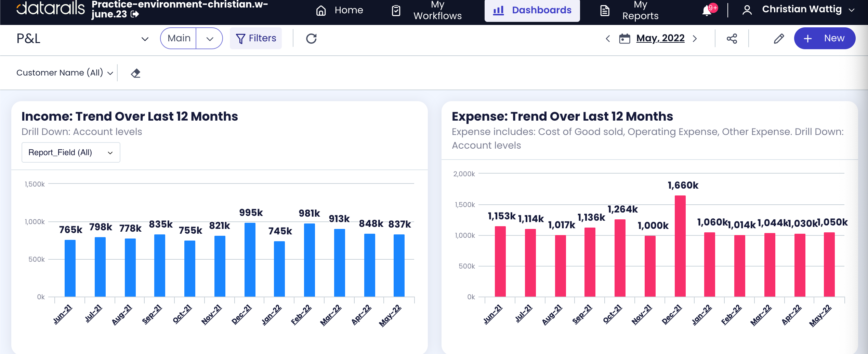The height and width of the screenshot is (354, 868).
Task: Click the Filters button
Action: pyautogui.click(x=256, y=38)
